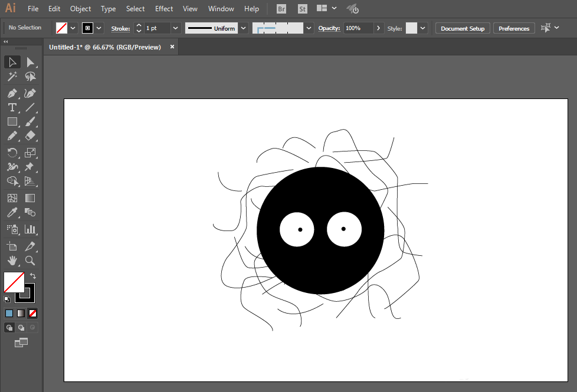The width and height of the screenshot is (577, 392).
Task: Select the Eyedropper tool
Action: pyautogui.click(x=12, y=213)
